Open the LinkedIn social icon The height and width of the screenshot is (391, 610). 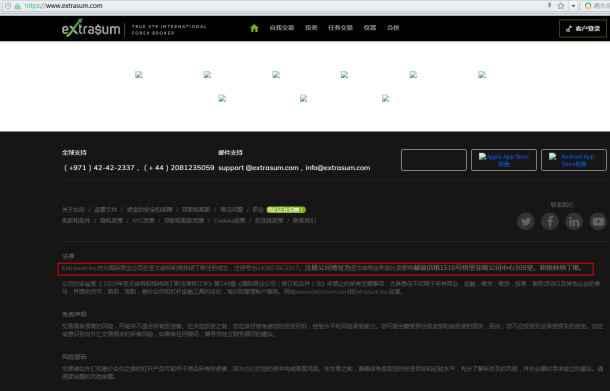[574, 221]
